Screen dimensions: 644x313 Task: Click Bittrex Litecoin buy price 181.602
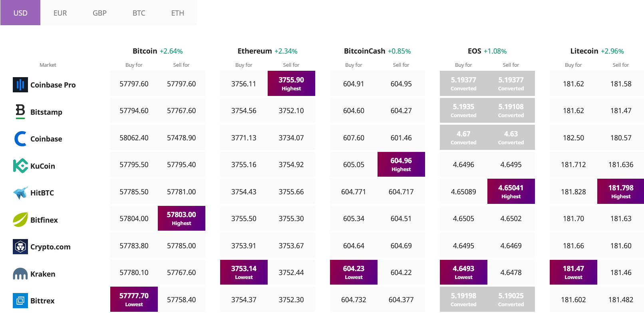click(x=573, y=299)
